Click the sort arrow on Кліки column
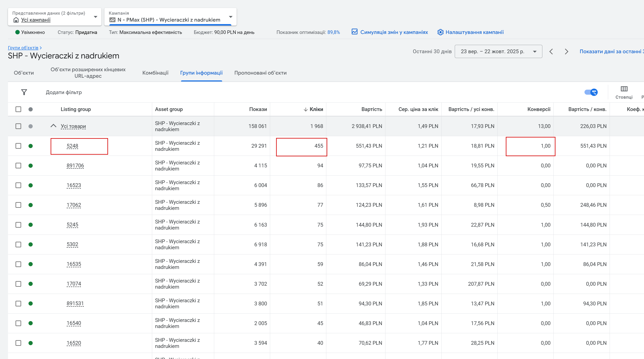Screen dimensions: 644x359 tap(306, 109)
